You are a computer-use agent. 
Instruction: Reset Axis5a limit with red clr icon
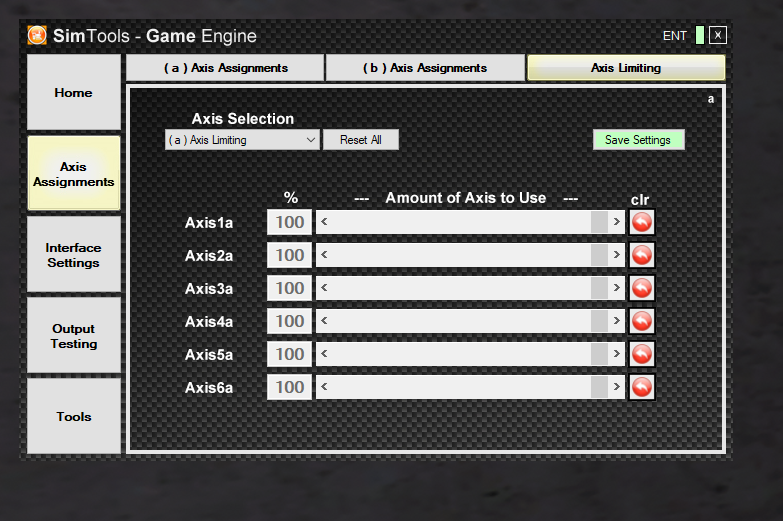(x=642, y=354)
